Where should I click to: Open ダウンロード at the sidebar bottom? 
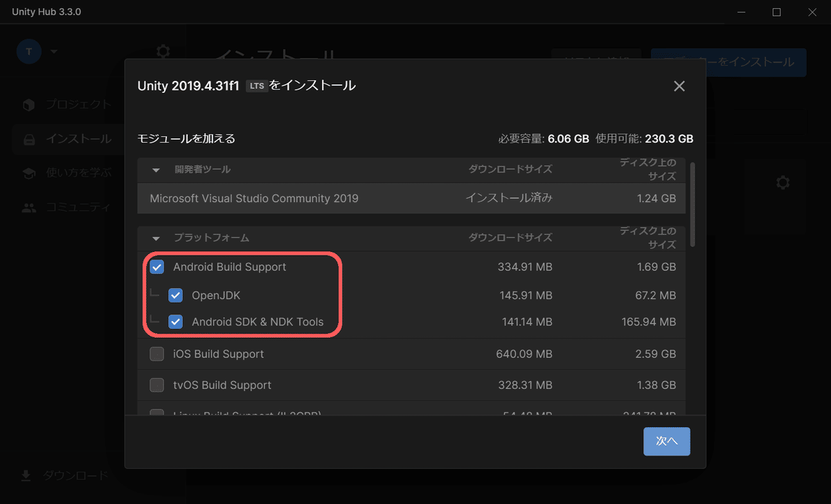[x=75, y=475]
